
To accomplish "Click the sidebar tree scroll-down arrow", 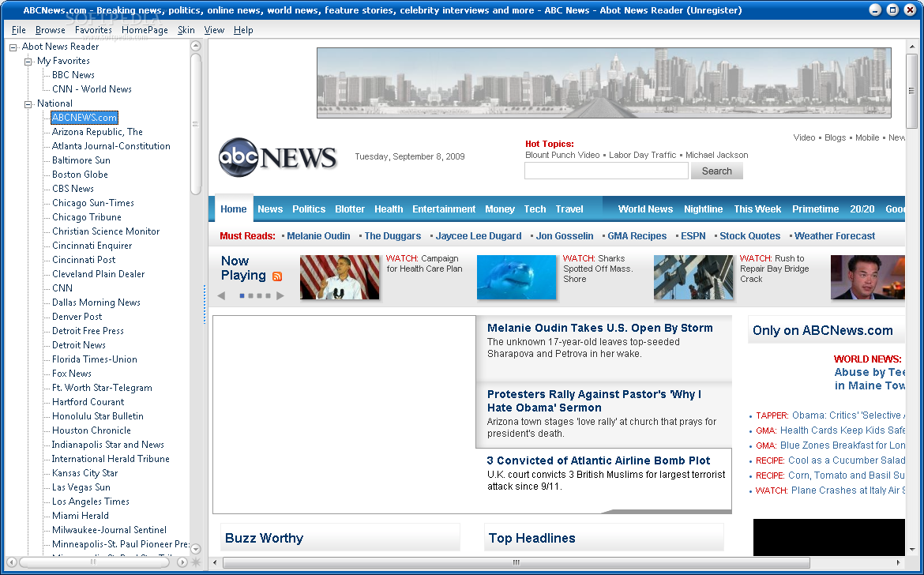I will click(196, 548).
